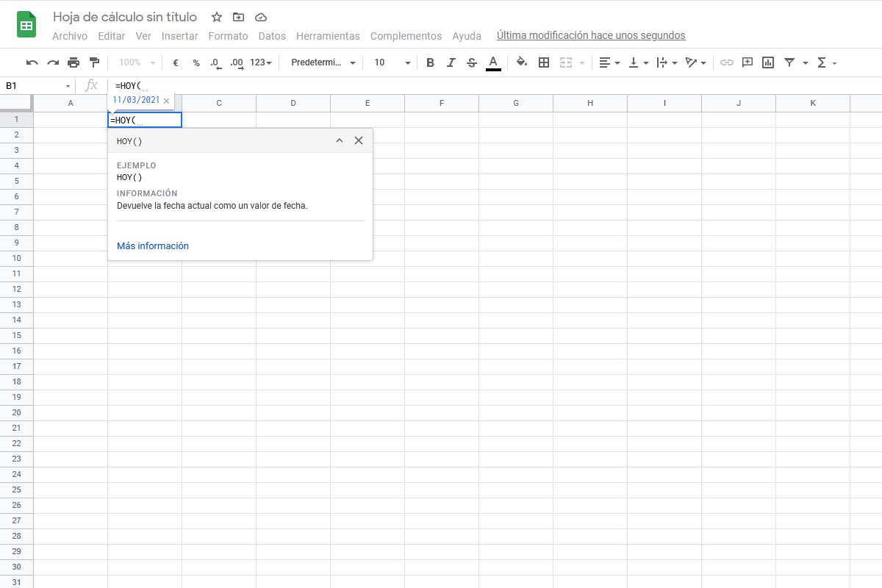Select the paint format roller icon
Viewport: 882px width, 588px height.
(x=94, y=62)
